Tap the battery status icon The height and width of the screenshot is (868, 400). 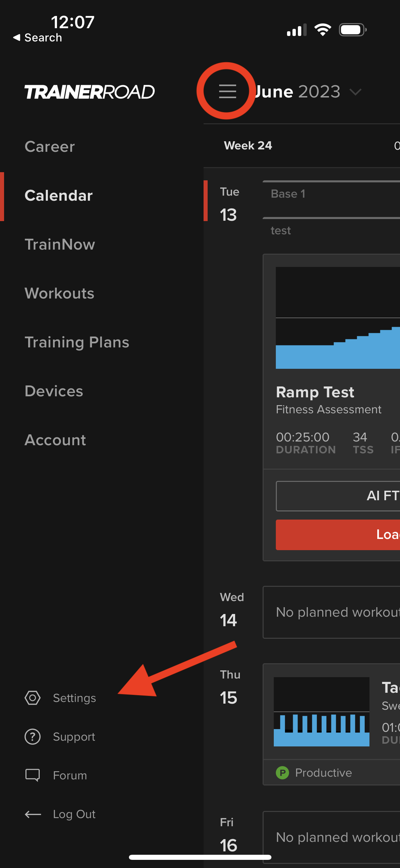tap(353, 30)
